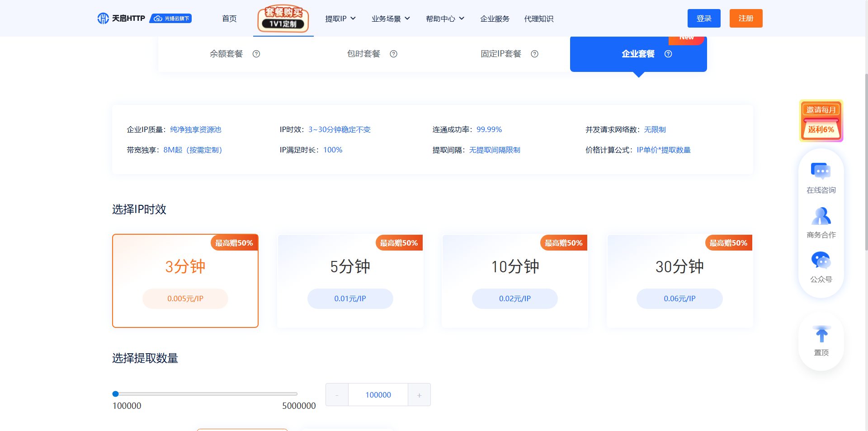Click the 天启HTTP logo icon
The height and width of the screenshot is (431, 868).
[103, 19]
